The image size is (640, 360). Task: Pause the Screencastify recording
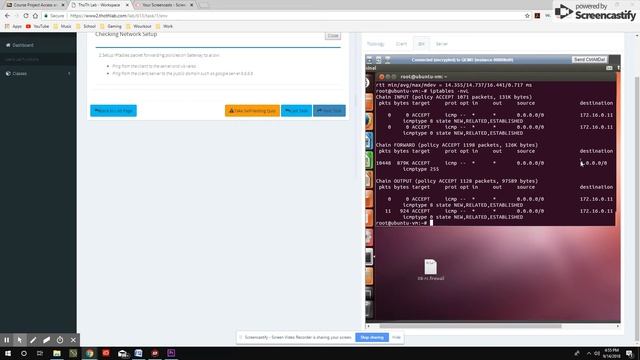pos(7,340)
